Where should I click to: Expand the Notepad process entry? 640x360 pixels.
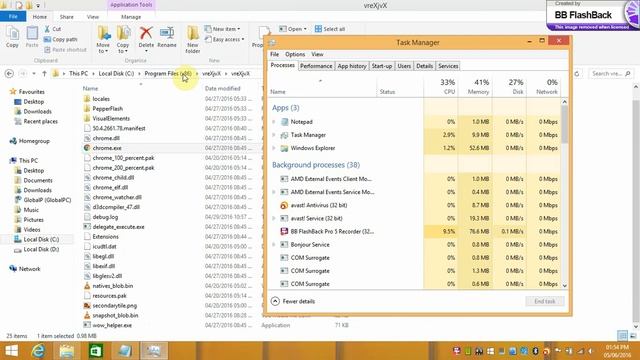coord(274,122)
